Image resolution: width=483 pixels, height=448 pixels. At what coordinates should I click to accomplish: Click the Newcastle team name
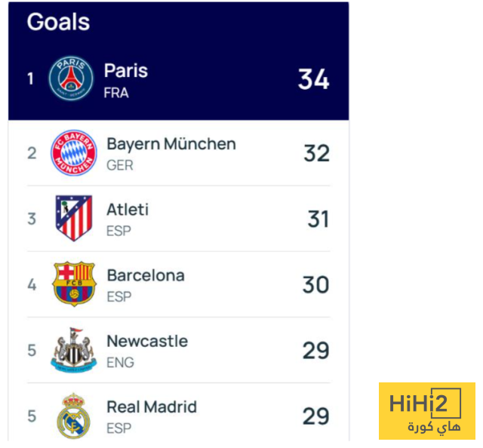point(146,341)
